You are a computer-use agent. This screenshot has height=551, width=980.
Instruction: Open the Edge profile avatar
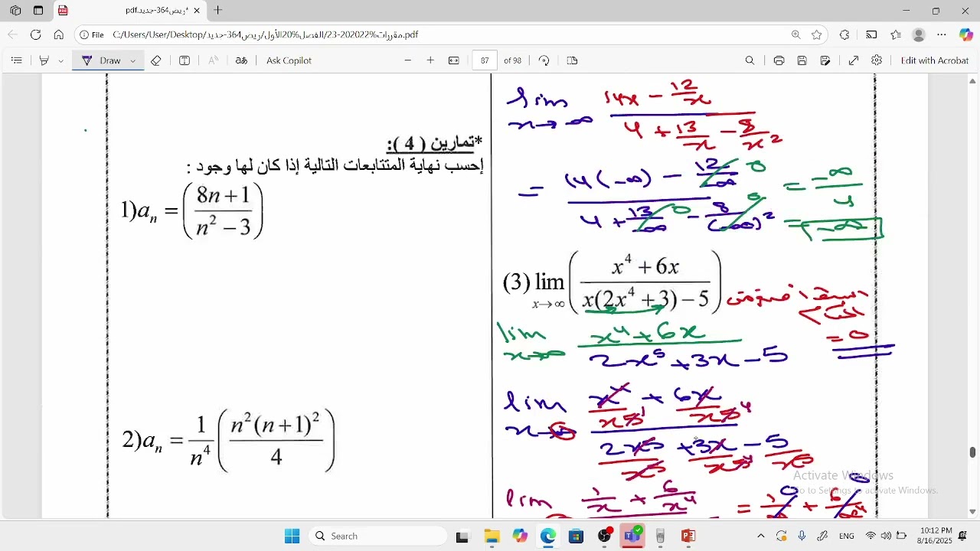click(x=920, y=34)
